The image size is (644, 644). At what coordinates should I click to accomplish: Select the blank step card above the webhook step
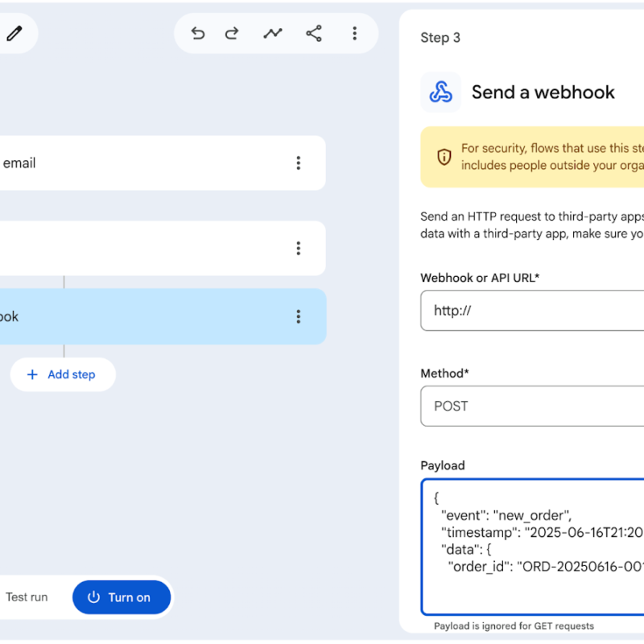pyautogui.click(x=163, y=249)
